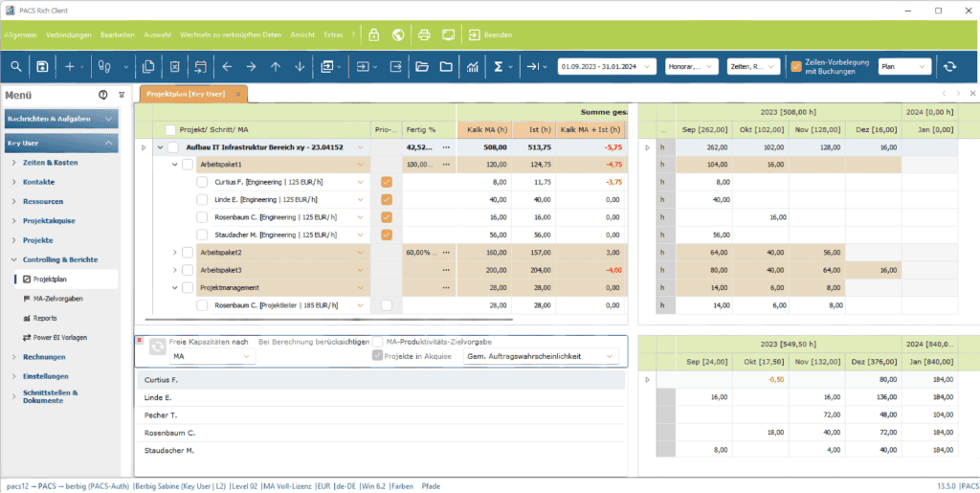Click the lock icon in green bar
Image resolution: width=980 pixels, height=493 pixels.
[x=374, y=35]
